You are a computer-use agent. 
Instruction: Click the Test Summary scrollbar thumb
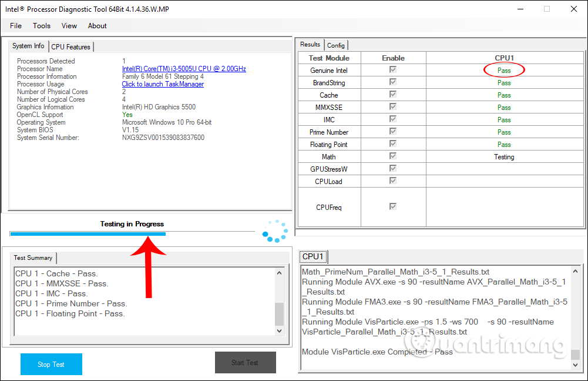(x=279, y=314)
